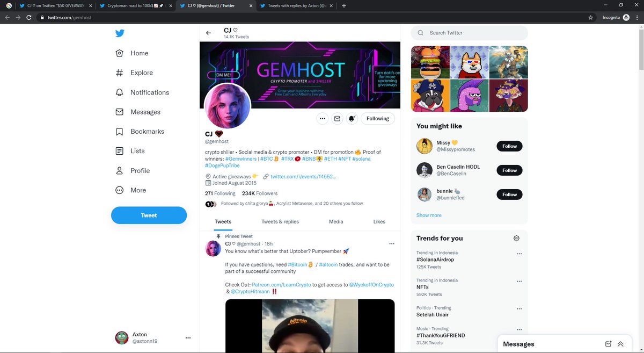View CJ's profile picture
Screen dimensions: 644x353
228,106
